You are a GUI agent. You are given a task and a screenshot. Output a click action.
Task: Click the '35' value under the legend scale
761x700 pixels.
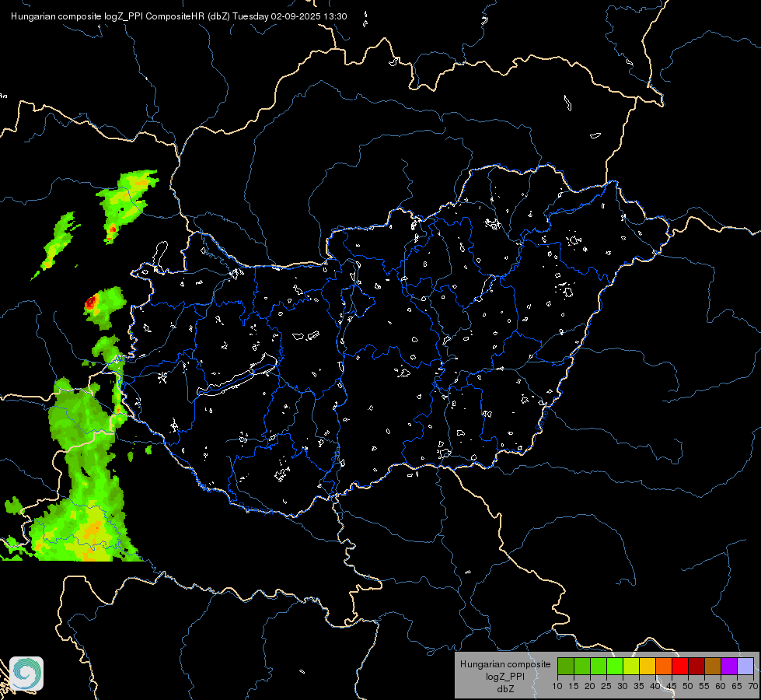(x=639, y=687)
